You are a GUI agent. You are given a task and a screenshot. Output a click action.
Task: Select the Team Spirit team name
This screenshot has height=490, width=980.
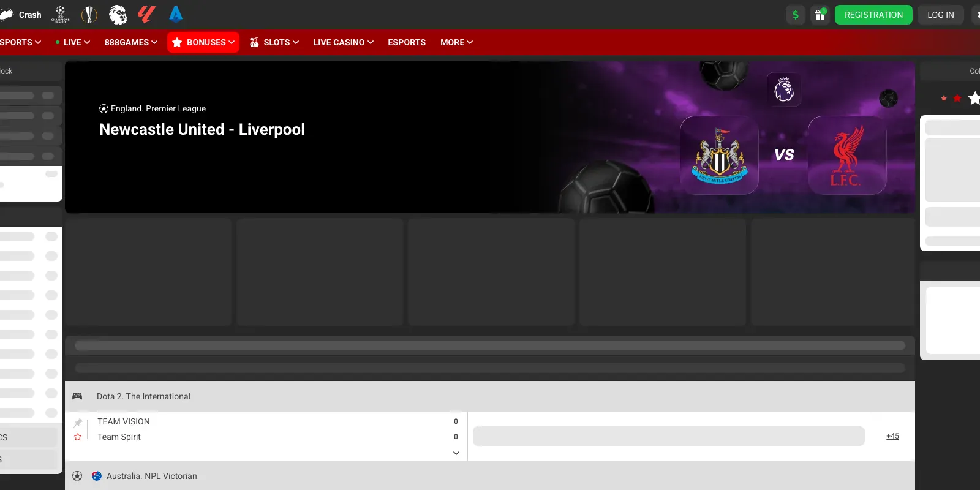click(x=119, y=437)
